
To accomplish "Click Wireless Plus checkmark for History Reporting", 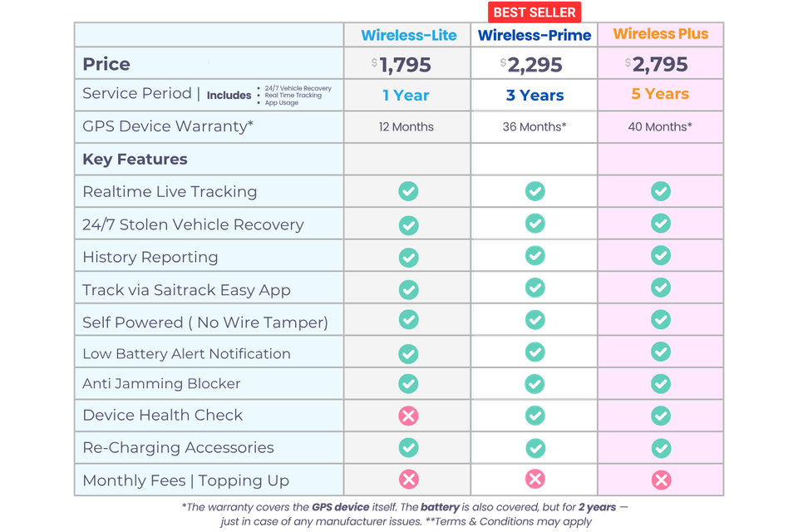I will point(661,255).
